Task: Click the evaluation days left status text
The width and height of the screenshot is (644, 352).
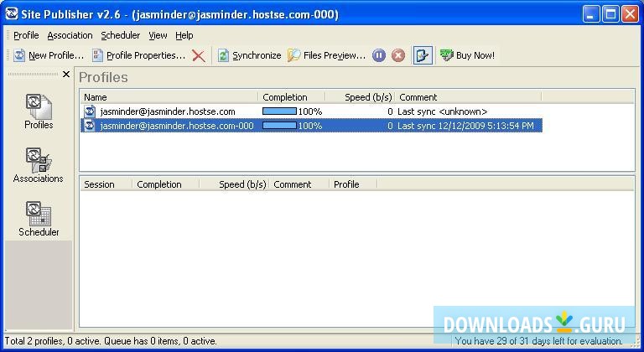Action: pyautogui.click(x=539, y=341)
